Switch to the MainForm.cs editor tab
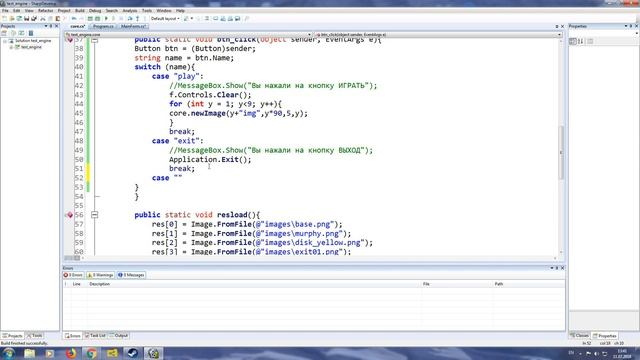The image size is (640, 360). (133, 27)
